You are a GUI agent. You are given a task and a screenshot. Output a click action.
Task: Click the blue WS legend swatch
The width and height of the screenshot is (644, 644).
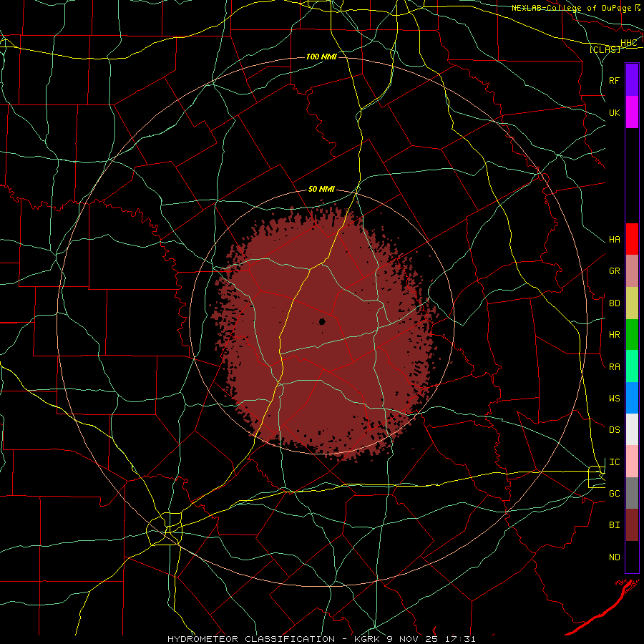[x=632, y=398]
